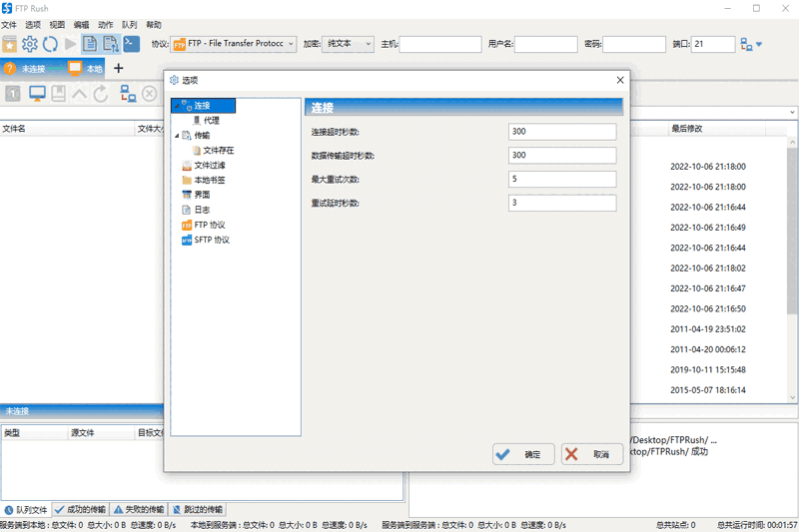
Task: Click the 源文件 queue column header
Action: 101,433
